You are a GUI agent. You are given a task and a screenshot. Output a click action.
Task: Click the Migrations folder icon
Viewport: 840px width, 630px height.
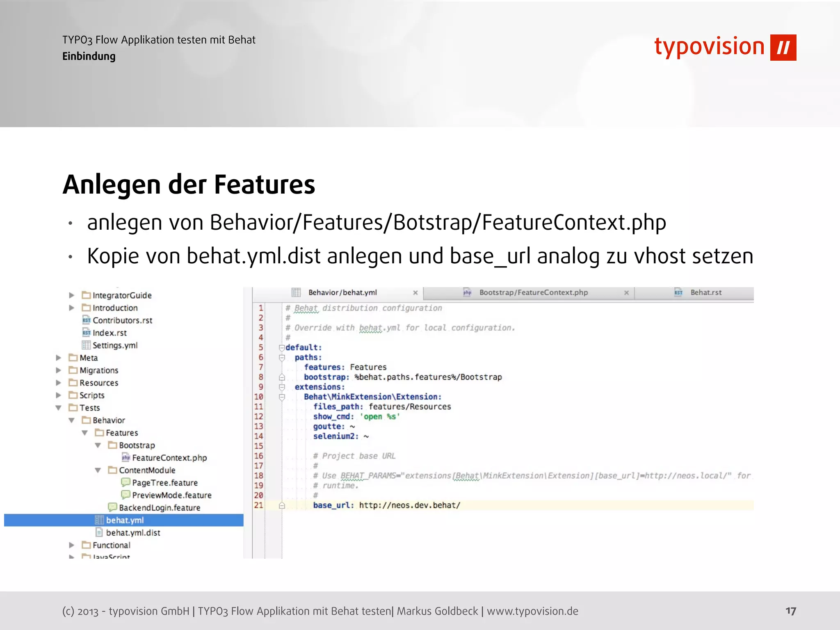(x=73, y=370)
